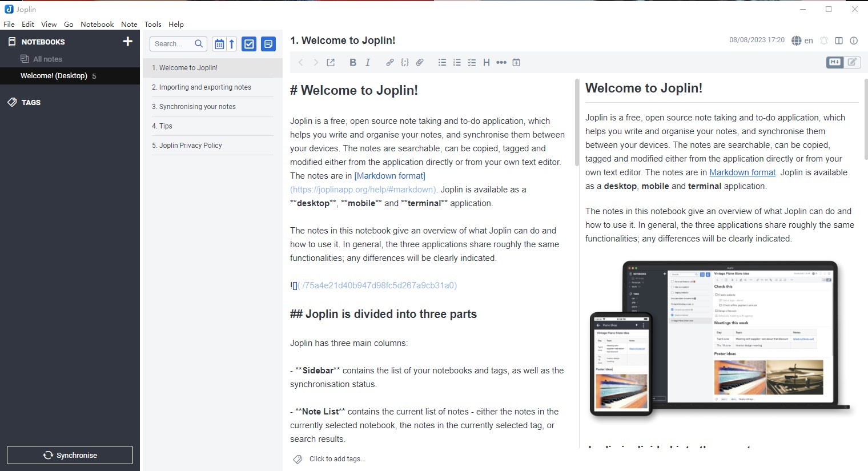Click the Bold formatting icon
Screen dimensions: 868x471
pos(353,63)
